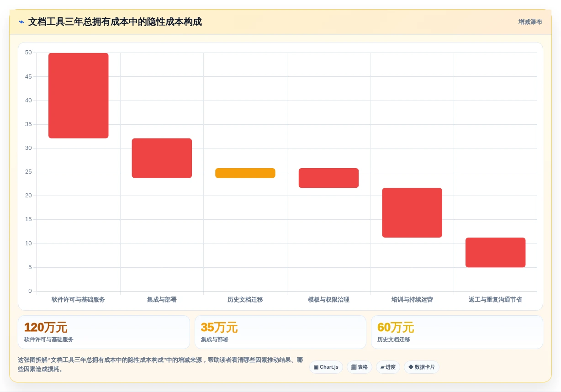Click the y-axis value 50
Screen dimensions: 561x392
[28, 53]
